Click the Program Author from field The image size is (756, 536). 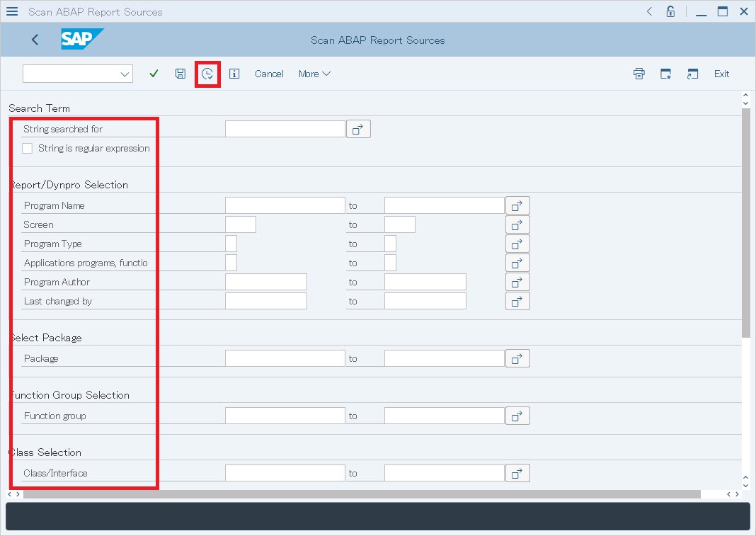click(265, 283)
